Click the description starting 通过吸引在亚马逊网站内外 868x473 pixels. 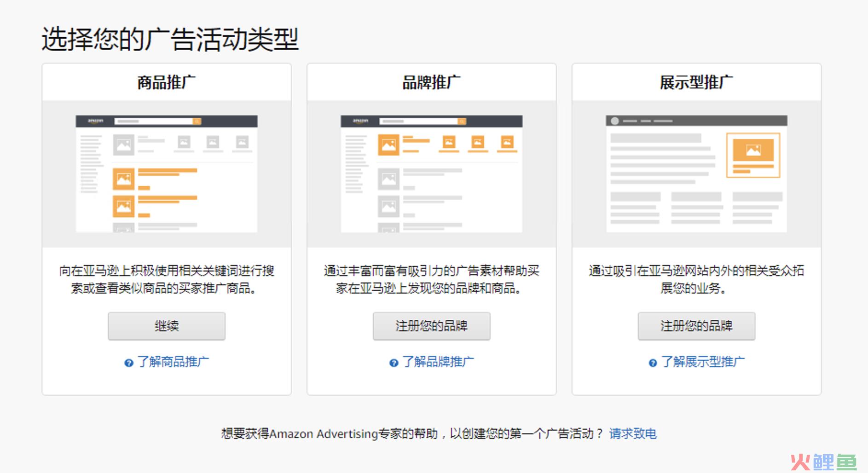pyautogui.click(x=696, y=279)
